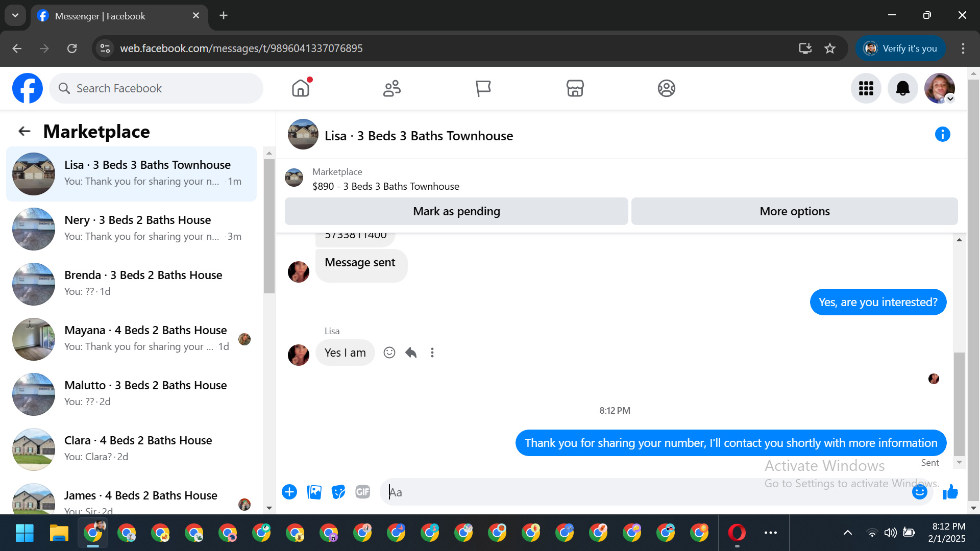Click the chat list scrollbar down arrow
This screenshot has height=551, width=980.
pyautogui.click(x=269, y=508)
